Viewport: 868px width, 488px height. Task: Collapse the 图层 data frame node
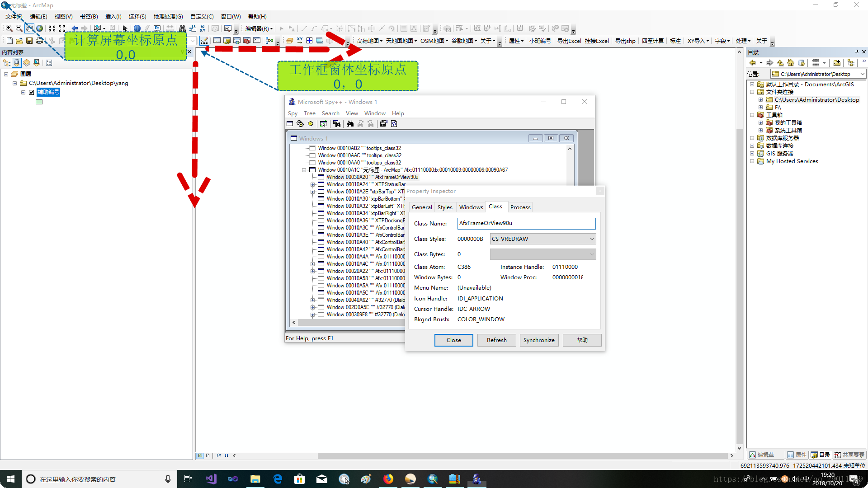click(x=6, y=74)
